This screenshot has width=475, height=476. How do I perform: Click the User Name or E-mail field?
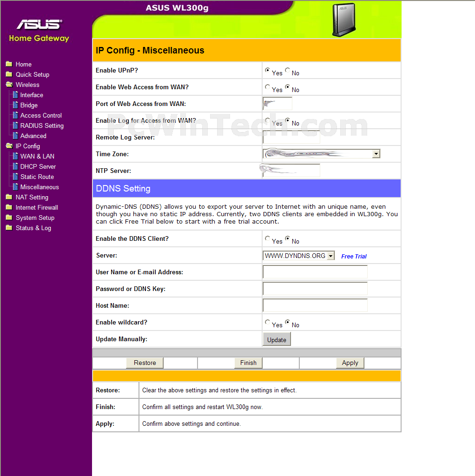315,271
